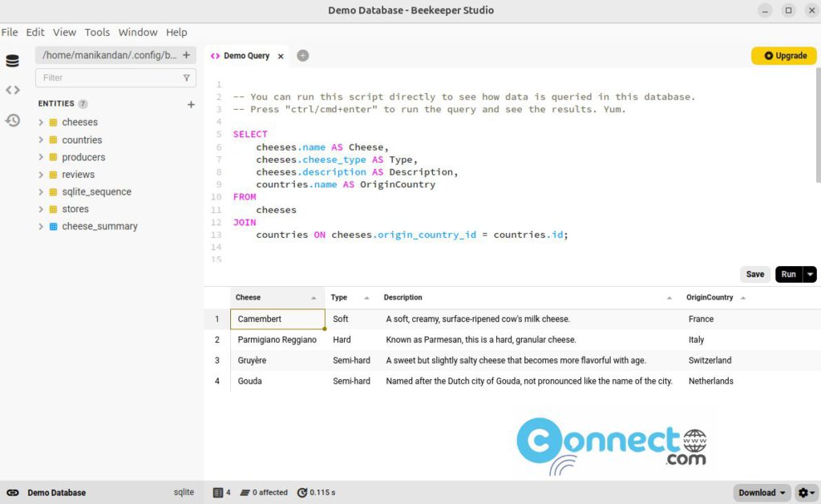Open query history via clock icon

11,119
